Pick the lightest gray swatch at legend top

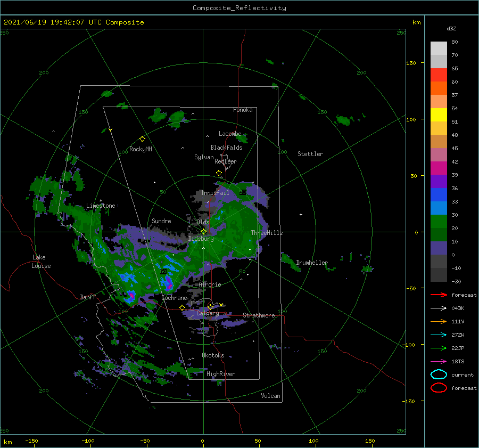(439, 48)
